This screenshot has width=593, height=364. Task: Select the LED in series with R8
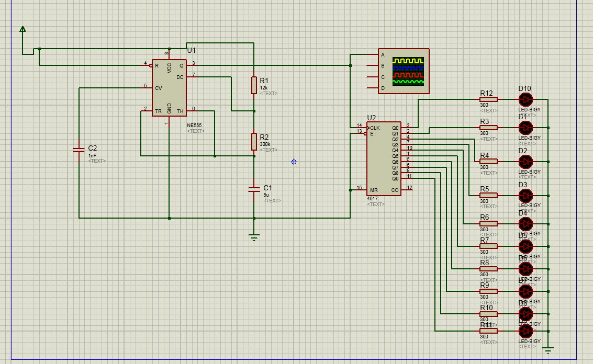525,269
